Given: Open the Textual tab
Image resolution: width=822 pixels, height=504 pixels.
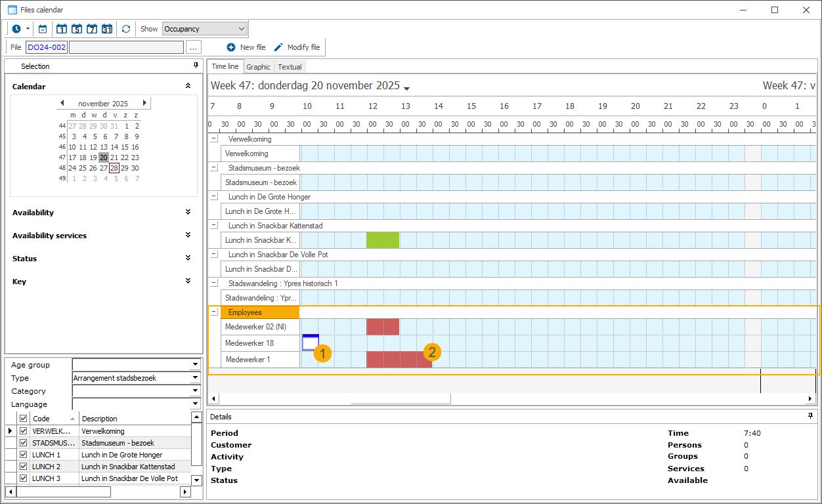Looking at the screenshot, I should pos(290,67).
